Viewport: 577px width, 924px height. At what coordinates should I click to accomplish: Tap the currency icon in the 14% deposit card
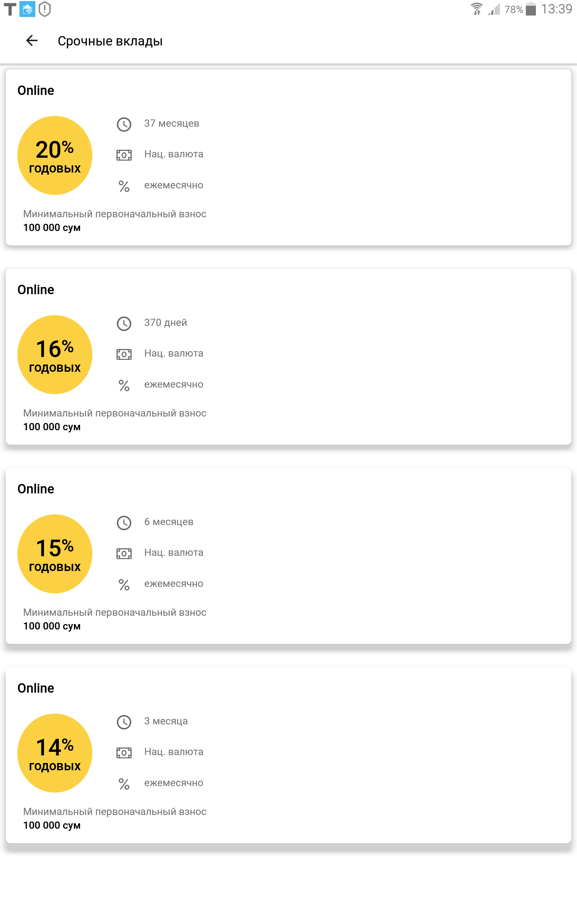pos(124,753)
